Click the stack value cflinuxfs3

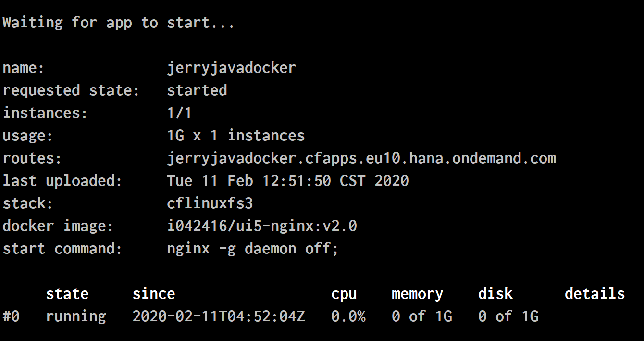(x=210, y=203)
